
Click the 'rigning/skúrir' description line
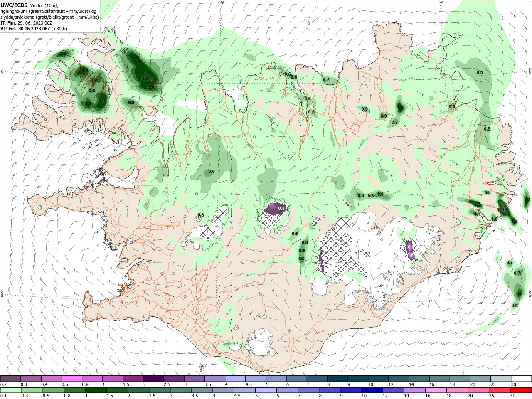click(49, 11)
